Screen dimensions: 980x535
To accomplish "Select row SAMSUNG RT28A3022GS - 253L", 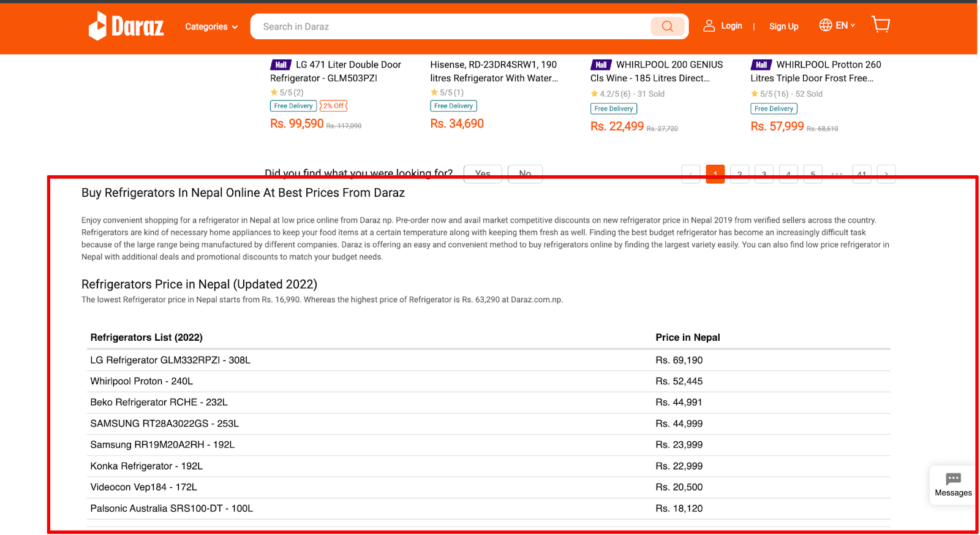I will pyautogui.click(x=489, y=423).
